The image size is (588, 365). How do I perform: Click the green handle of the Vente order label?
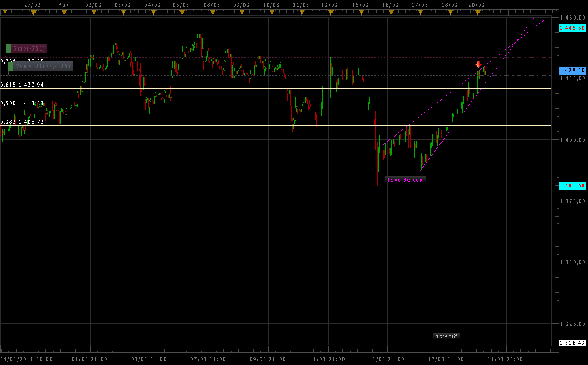tap(11, 66)
